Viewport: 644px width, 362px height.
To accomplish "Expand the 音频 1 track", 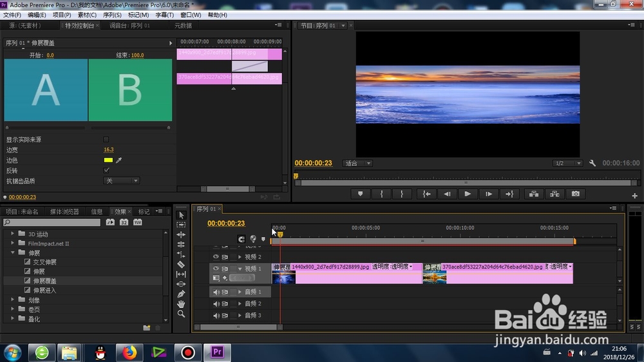I will (x=240, y=292).
